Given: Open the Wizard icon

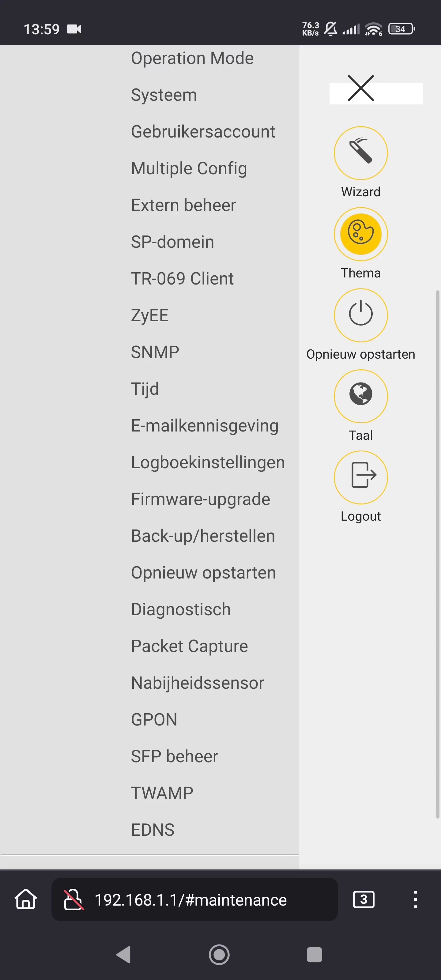Looking at the screenshot, I should point(360,153).
